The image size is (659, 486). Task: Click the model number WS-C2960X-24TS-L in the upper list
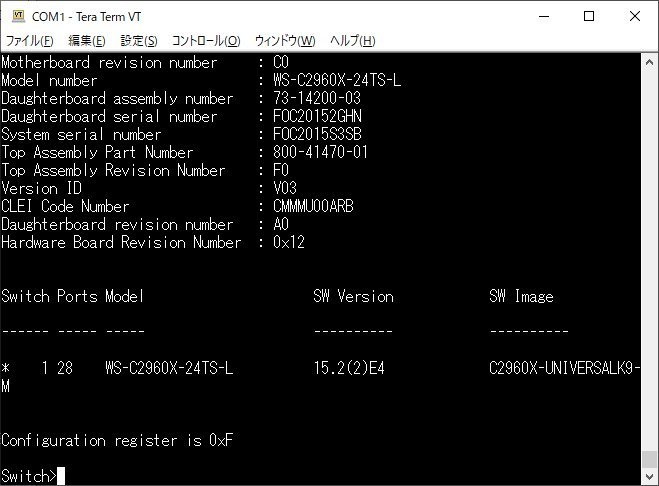[337, 80]
